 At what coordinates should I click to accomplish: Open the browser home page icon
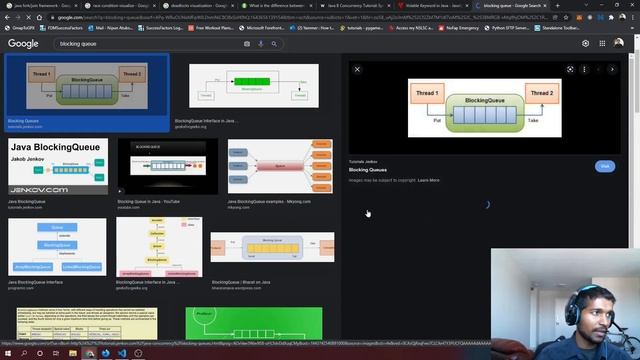tap(39, 18)
